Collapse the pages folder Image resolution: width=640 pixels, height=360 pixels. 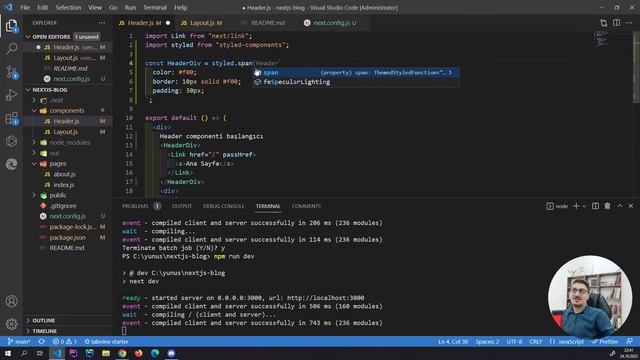[x=67, y=164]
